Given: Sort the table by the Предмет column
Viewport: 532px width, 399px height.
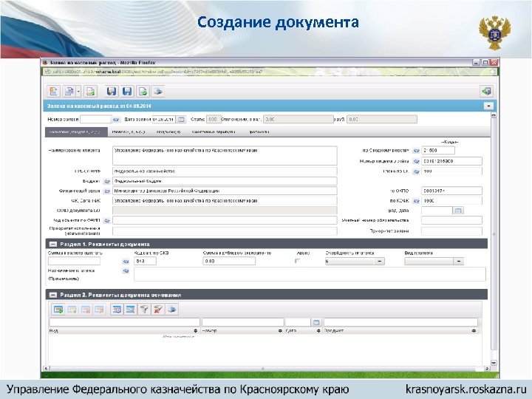Looking at the screenshot, I should (x=474, y=330).
